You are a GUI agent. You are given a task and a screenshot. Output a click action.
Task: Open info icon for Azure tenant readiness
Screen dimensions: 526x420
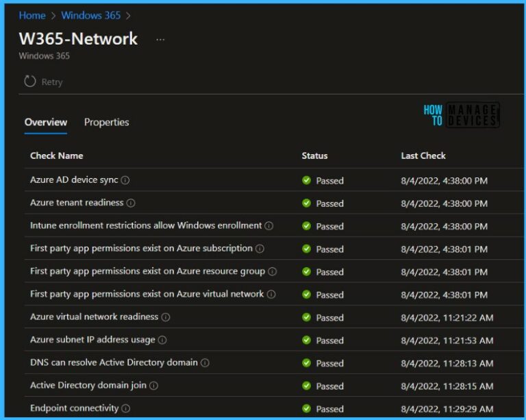point(131,203)
